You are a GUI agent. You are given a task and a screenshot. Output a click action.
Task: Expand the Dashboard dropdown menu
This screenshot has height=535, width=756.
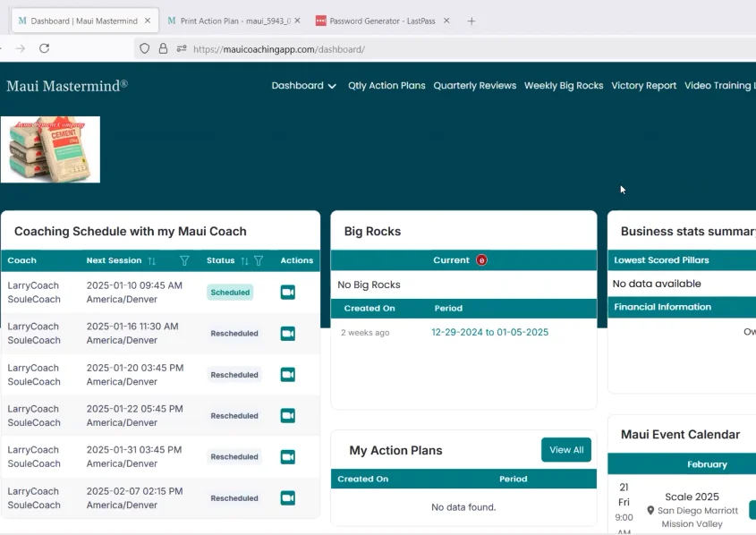click(303, 86)
